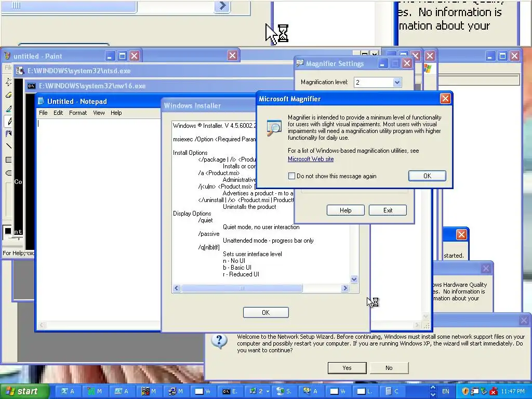Click the Magnifier Settings title icon
This screenshot has width=532, height=399.
300,63
